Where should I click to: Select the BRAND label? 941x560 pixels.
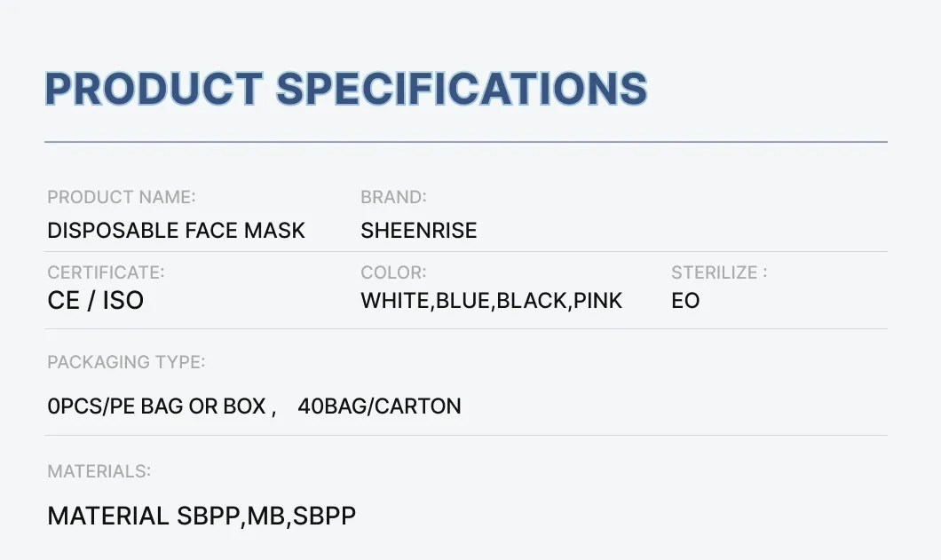pos(393,197)
